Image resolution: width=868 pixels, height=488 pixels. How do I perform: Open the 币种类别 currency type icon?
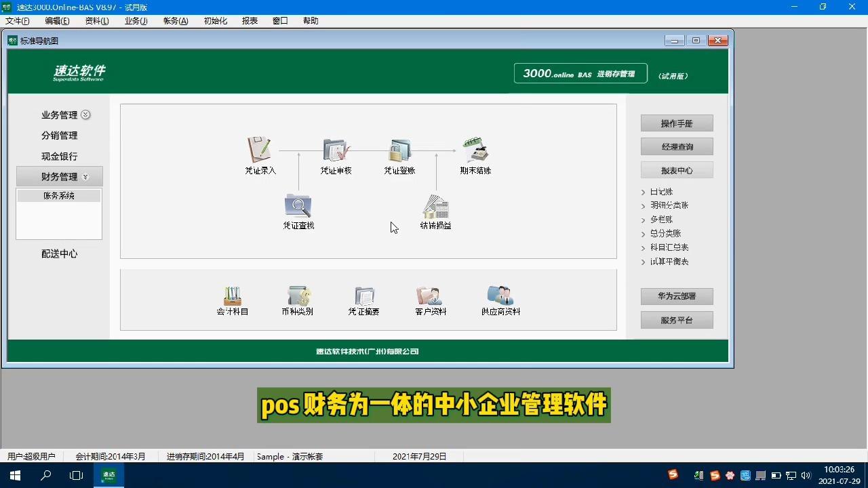pyautogui.click(x=298, y=296)
